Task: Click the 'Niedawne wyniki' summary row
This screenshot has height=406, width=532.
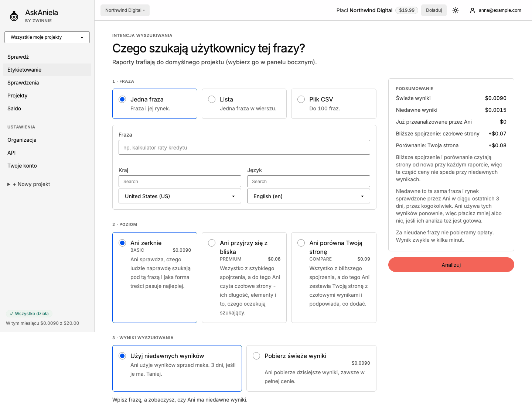Action: click(451, 110)
